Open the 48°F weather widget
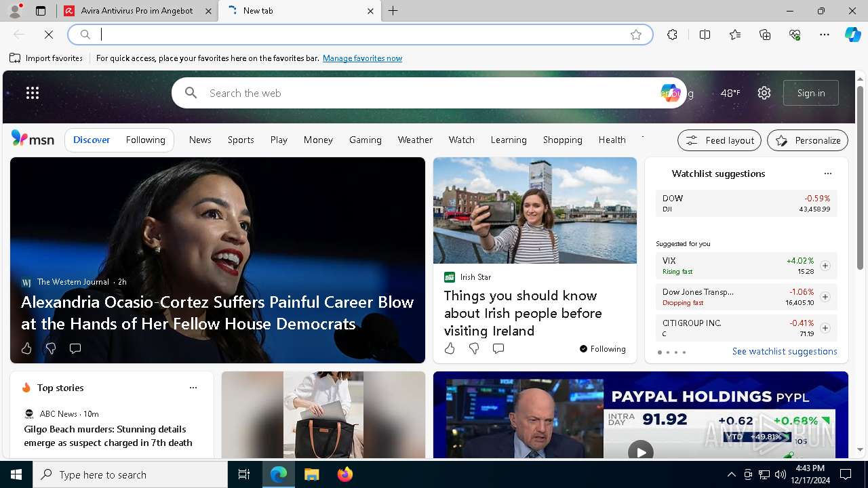The image size is (868, 488). 730,93
